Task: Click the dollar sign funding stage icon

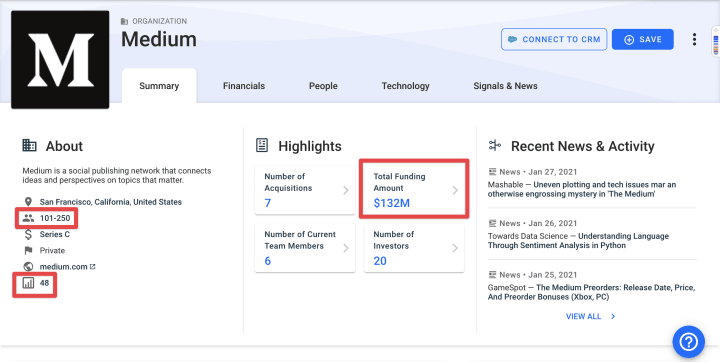Action: point(28,234)
